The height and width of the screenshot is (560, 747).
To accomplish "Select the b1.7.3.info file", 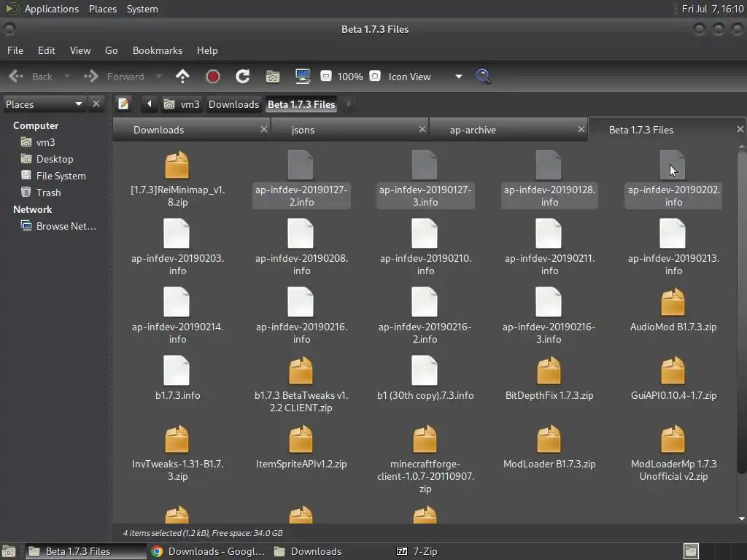I will pyautogui.click(x=177, y=378).
